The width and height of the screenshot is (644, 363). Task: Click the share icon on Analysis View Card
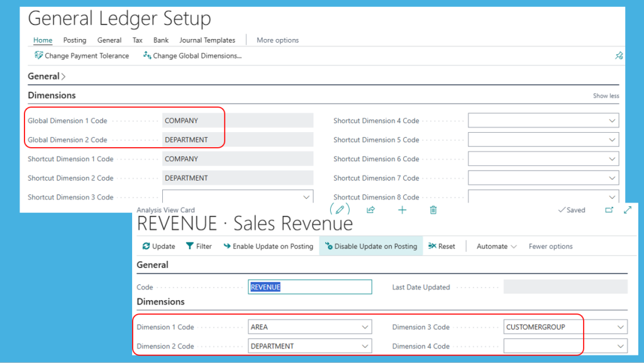(371, 210)
